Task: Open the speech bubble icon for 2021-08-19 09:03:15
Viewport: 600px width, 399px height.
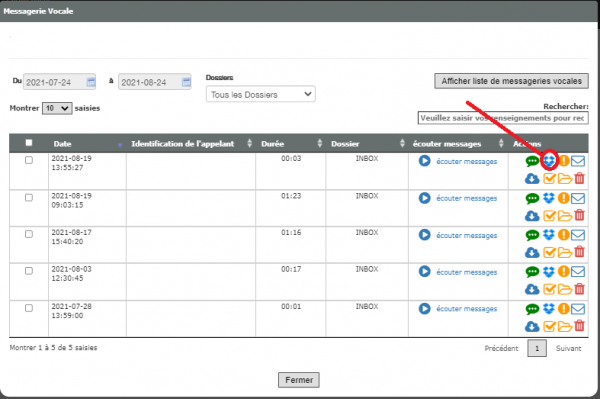Action: click(532, 199)
